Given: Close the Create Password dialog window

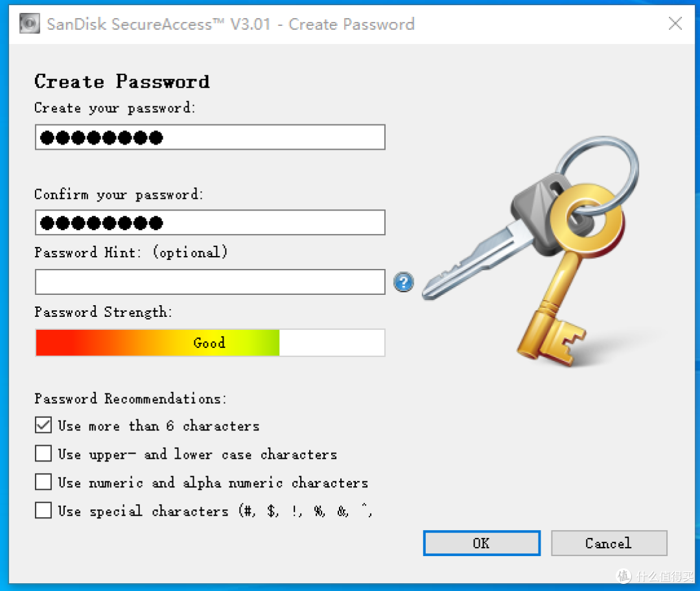Looking at the screenshot, I should 675,23.
